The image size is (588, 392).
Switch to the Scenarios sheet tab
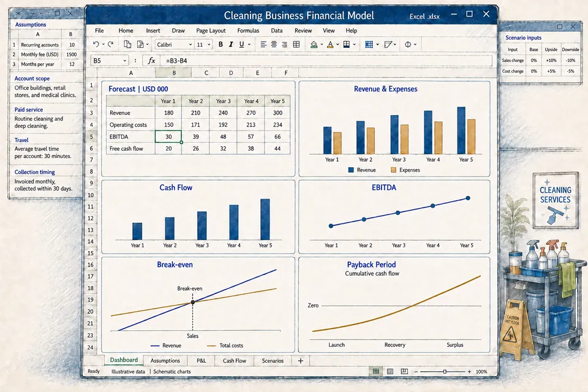(273, 361)
